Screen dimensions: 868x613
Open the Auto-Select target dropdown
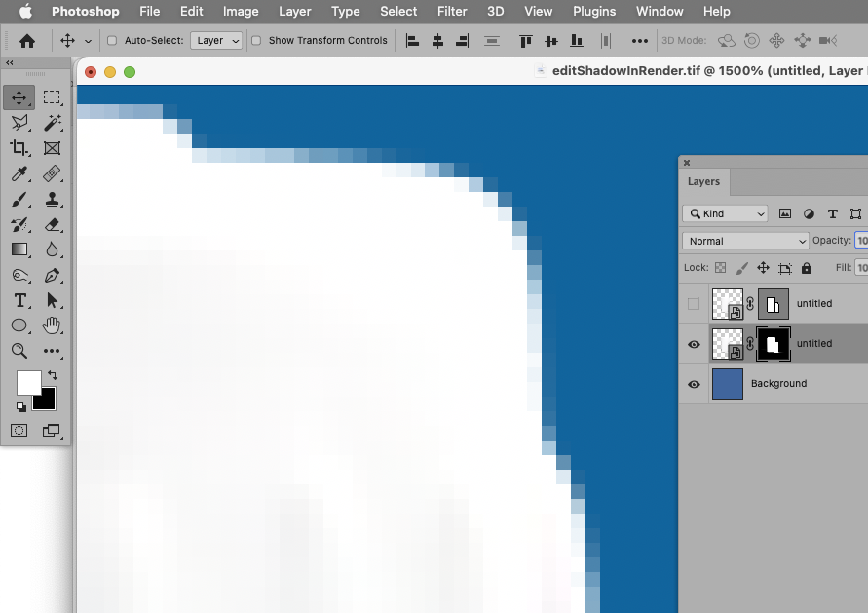215,40
